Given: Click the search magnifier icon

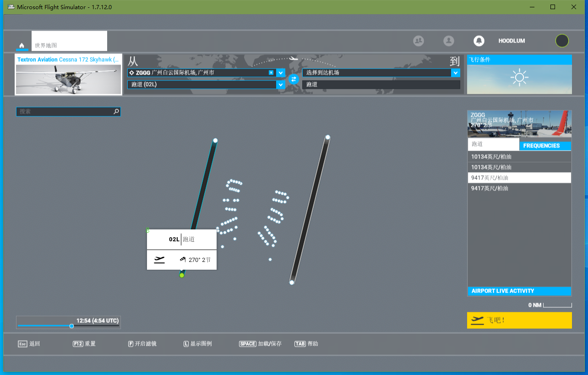Looking at the screenshot, I should tap(116, 111).
